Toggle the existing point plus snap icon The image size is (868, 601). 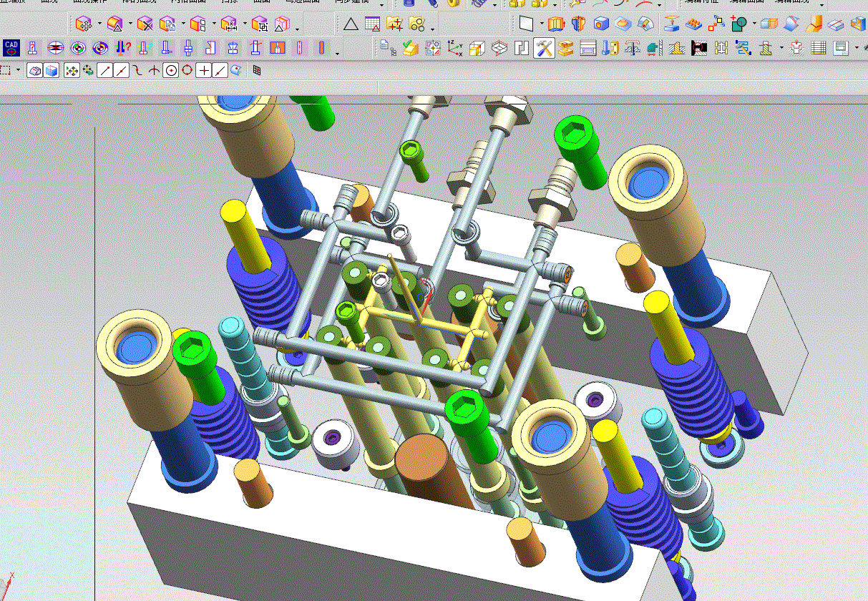coord(205,70)
